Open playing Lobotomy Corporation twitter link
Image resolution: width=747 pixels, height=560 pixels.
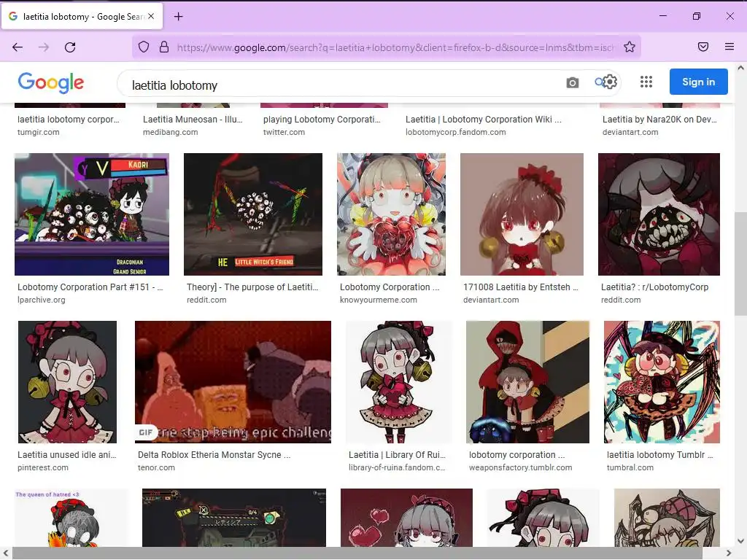point(322,120)
